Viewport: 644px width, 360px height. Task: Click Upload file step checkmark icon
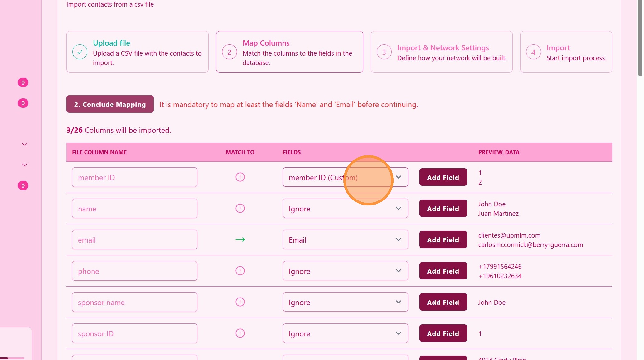point(80,52)
